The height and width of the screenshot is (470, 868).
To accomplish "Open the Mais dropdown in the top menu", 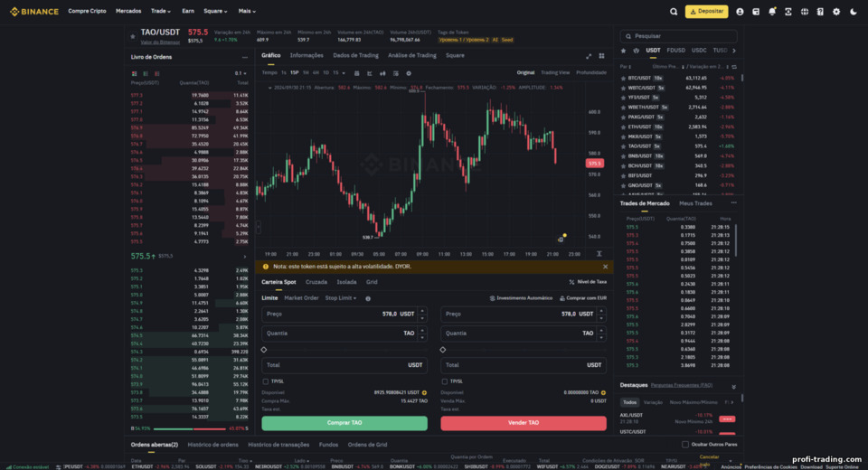I will 247,11.
